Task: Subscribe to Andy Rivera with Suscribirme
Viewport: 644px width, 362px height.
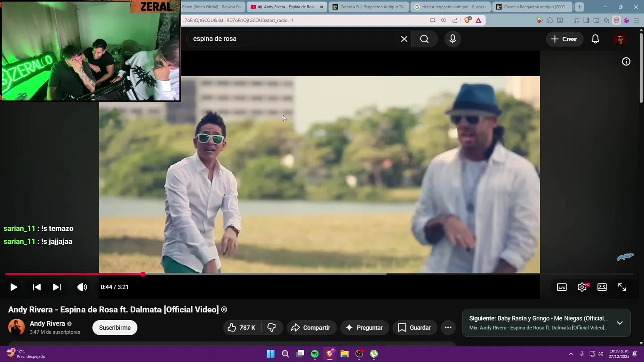Action: pyautogui.click(x=115, y=328)
